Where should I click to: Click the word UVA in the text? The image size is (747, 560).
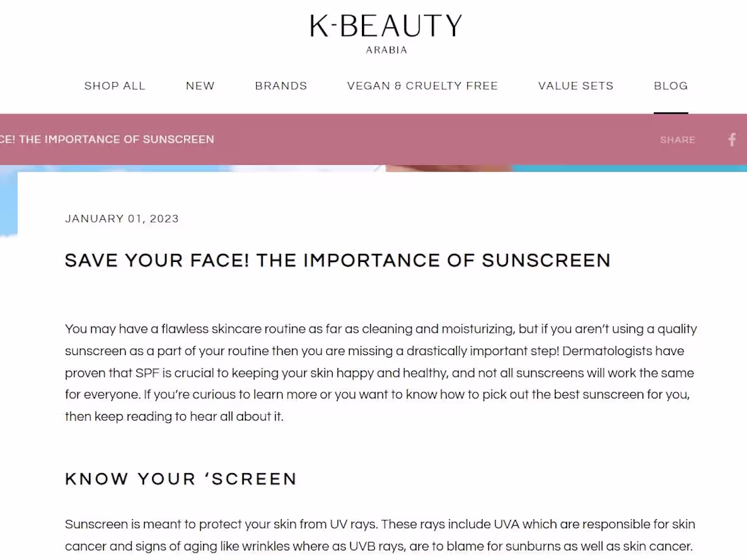coord(507,525)
